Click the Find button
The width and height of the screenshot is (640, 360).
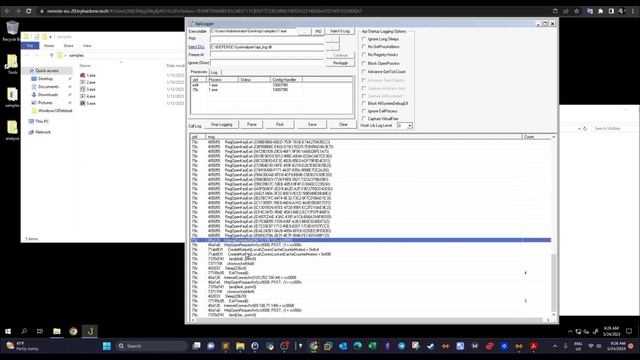point(280,124)
